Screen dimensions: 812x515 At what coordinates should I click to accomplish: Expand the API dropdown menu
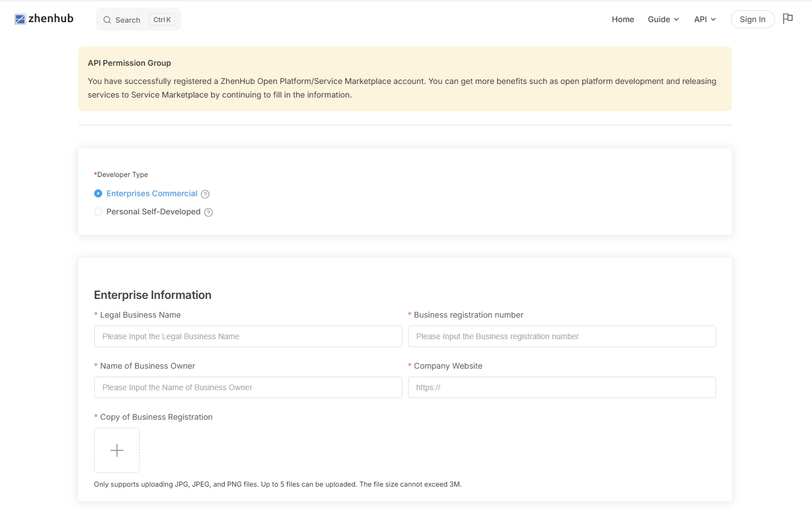pos(705,19)
